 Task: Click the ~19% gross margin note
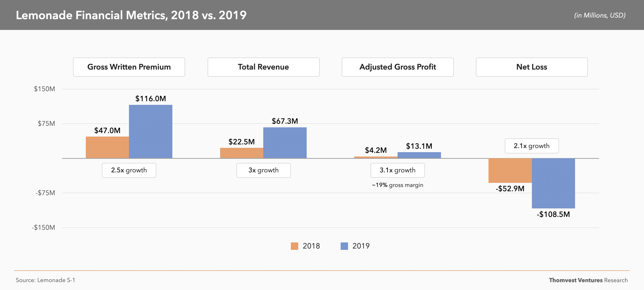(398, 185)
